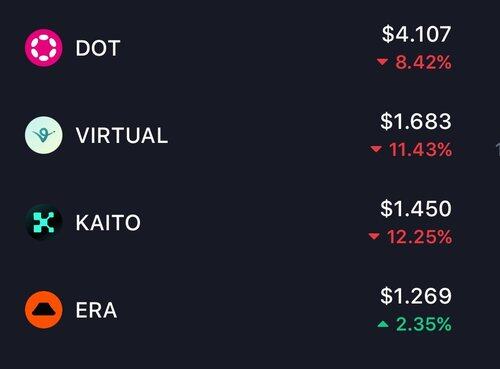Click the VIRTUAL 11.43% change value
The height and width of the screenshot is (369, 500).
[420, 149]
